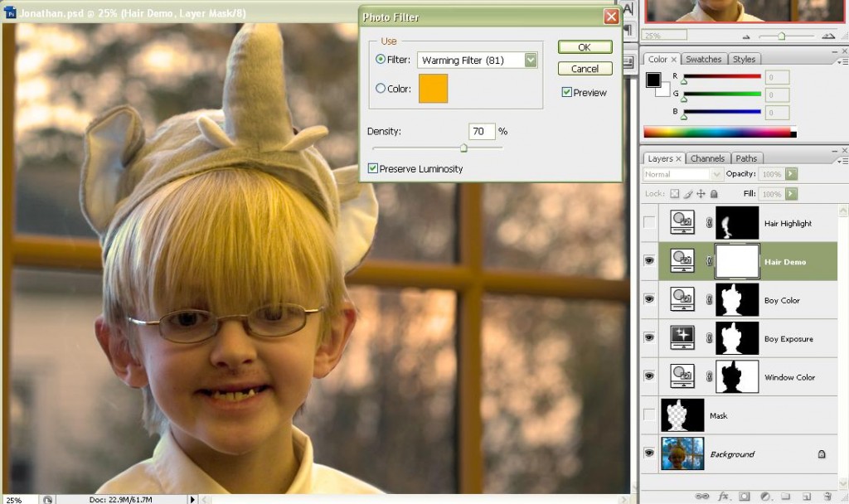Click the status bar zoom percentage field
Screen dimensions: 849x504
pyautogui.click(x=20, y=500)
